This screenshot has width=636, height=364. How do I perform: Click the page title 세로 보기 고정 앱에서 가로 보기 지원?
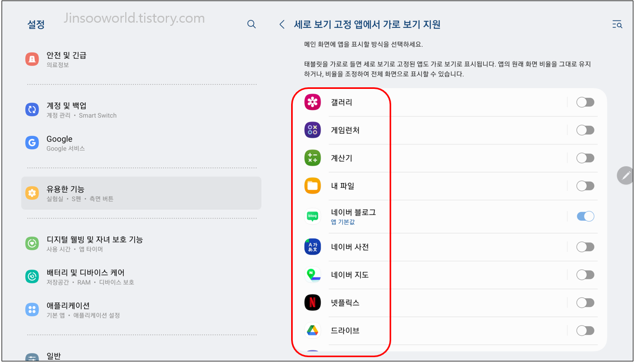pyautogui.click(x=367, y=24)
